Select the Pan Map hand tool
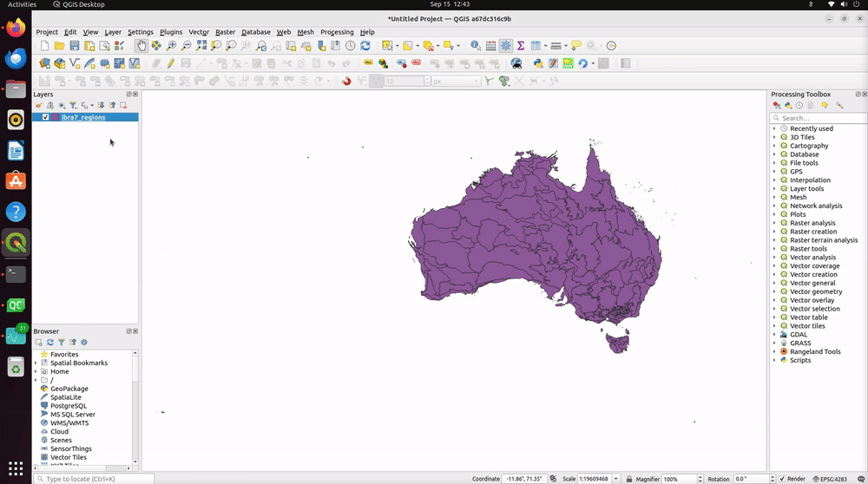This screenshot has width=868, height=484. point(141,46)
